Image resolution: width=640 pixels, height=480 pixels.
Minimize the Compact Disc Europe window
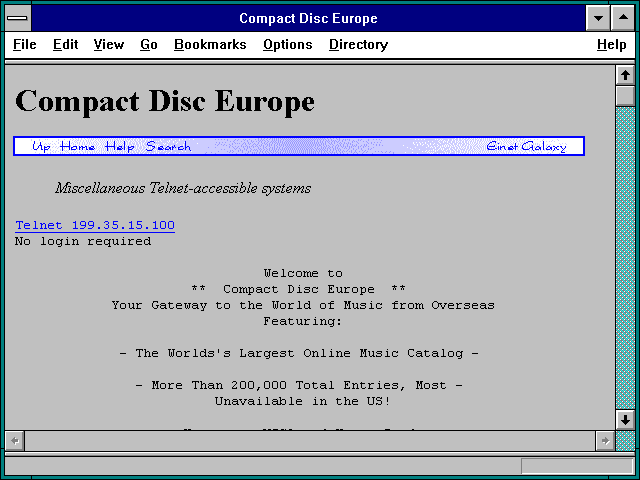point(598,18)
